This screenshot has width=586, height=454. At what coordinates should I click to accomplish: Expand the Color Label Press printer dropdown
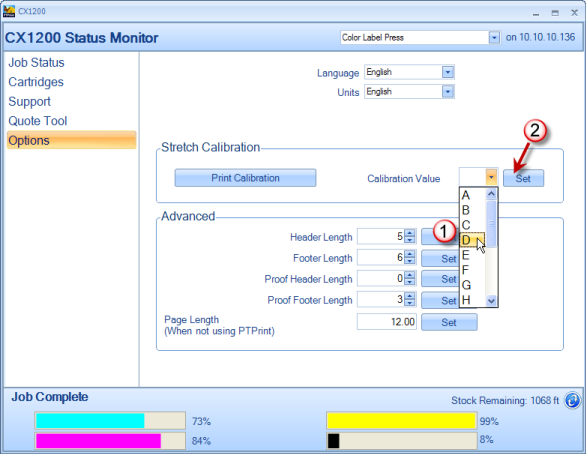pyautogui.click(x=494, y=37)
